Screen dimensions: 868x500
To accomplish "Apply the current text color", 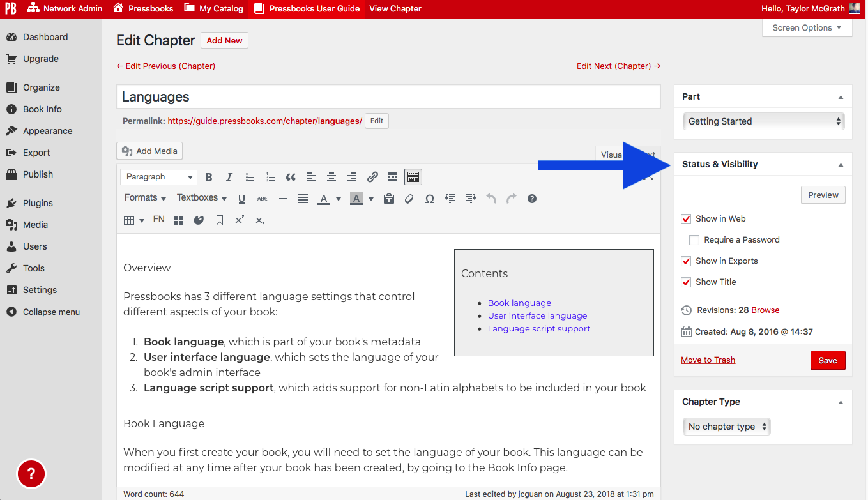I will click(324, 199).
